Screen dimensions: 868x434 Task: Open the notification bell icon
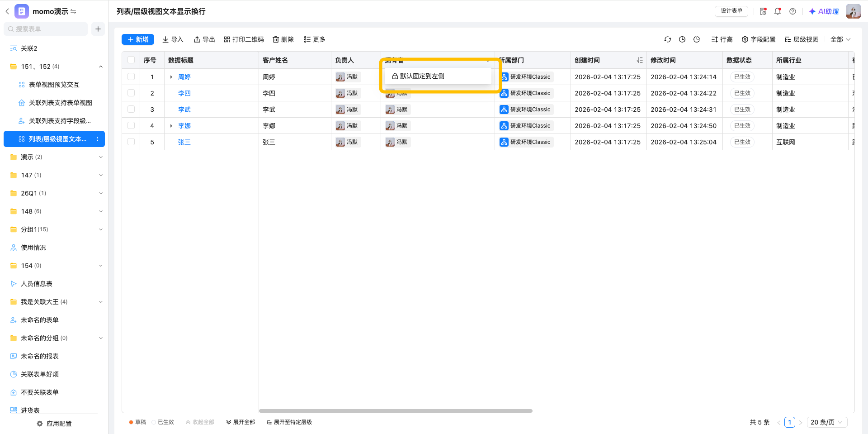pos(778,11)
